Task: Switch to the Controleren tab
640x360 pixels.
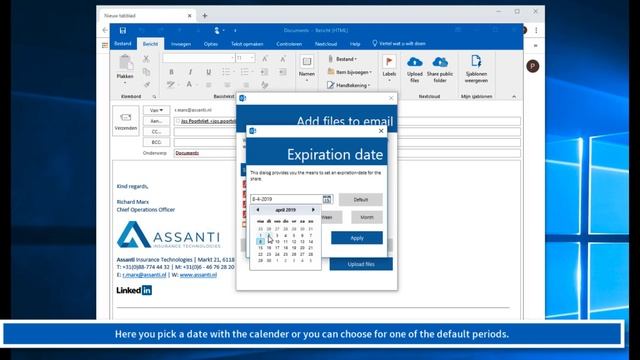Action: (x=289, y=44)
